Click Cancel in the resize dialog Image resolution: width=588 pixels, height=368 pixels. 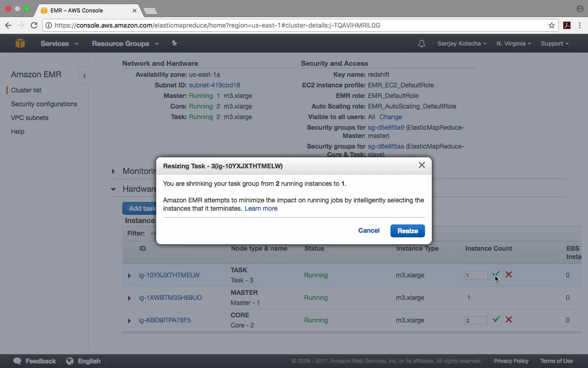pyautogui.click(x=369, y=230)
